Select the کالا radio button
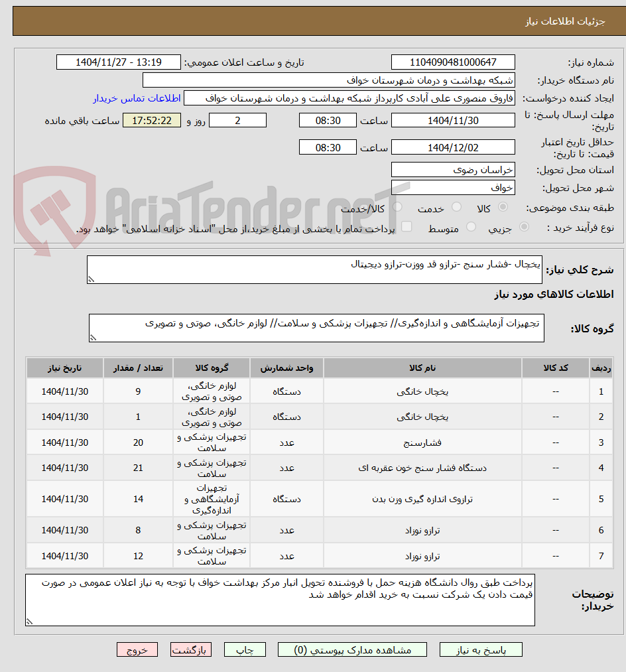The height and width of the screenshot is (672, 626). (503, 207)
